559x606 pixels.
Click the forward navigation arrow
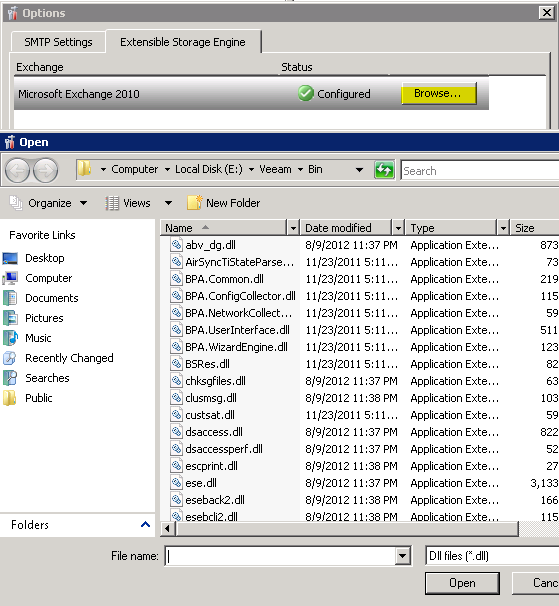45,170
